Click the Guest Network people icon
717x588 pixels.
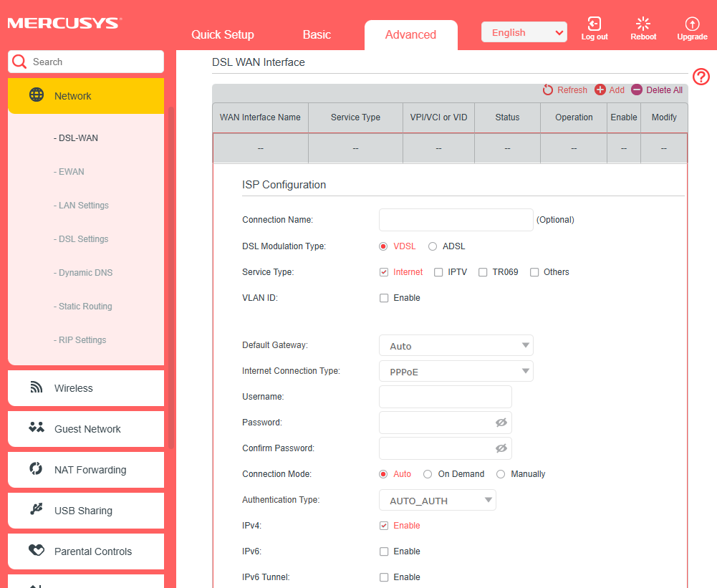tap(37, 428)
